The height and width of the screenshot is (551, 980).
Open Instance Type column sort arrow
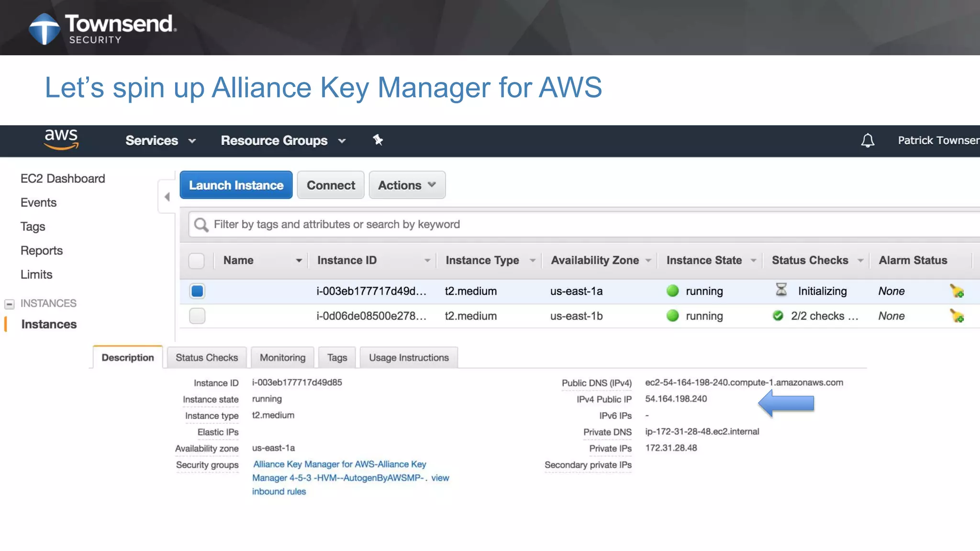click(x=532, y=261)
